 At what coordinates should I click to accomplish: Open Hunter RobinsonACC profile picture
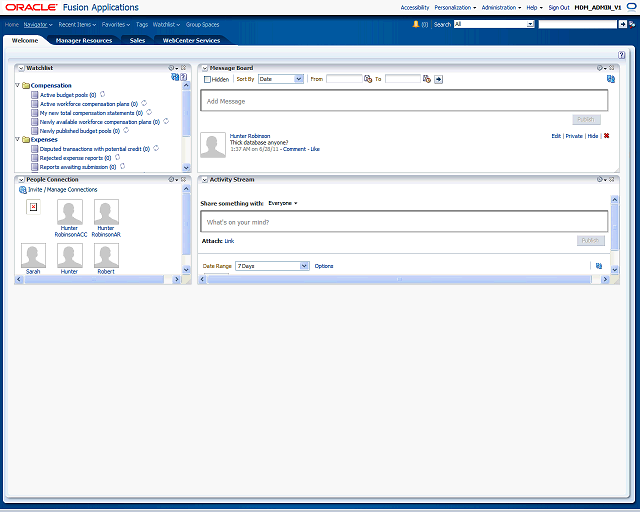pos(70,212)
